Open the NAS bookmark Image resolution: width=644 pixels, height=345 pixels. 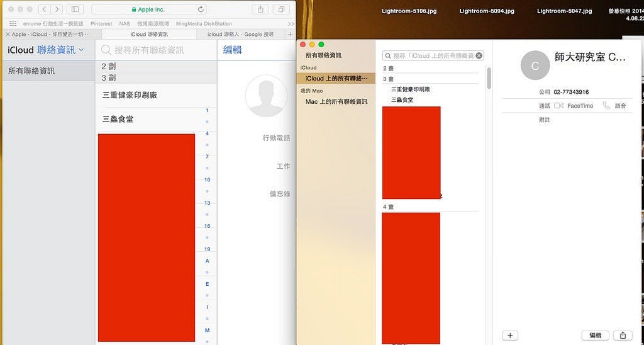[125, 24]
